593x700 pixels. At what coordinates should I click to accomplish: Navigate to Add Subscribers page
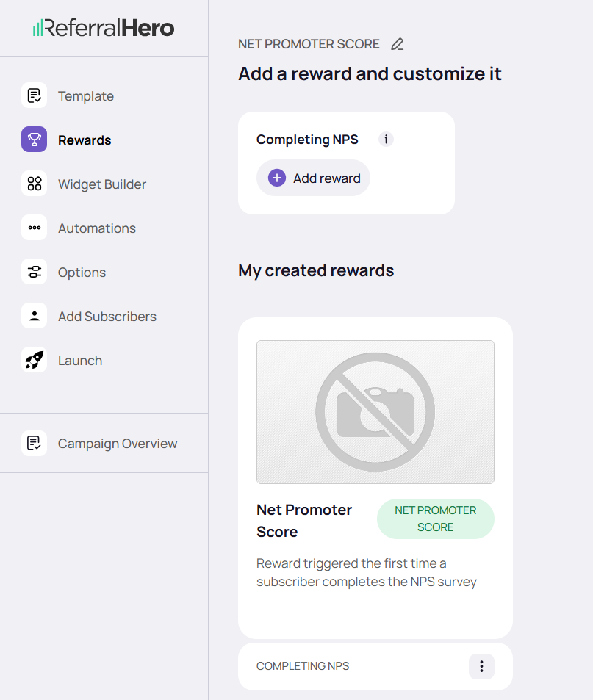pos(107,317)
